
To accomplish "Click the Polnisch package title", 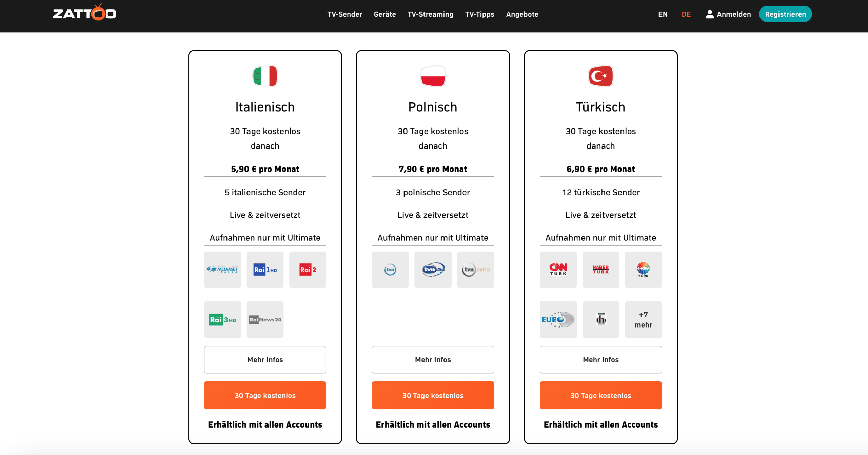I will [433, 107].
